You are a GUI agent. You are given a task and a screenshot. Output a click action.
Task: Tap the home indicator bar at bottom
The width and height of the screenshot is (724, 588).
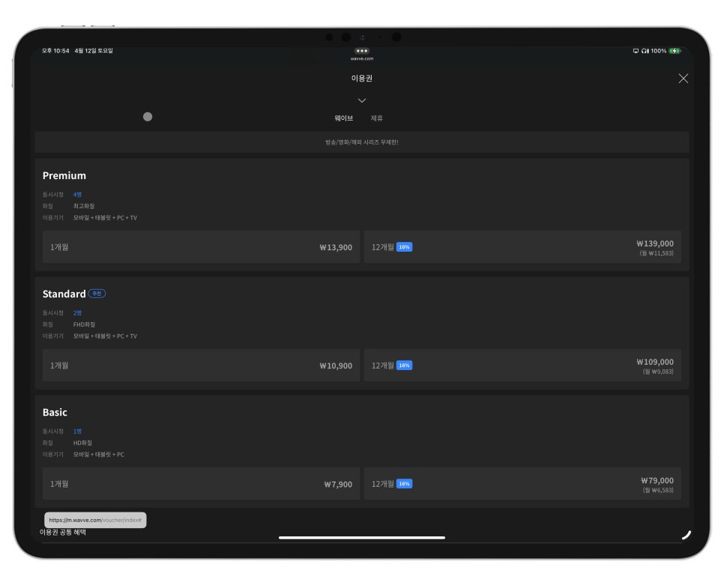tap(361, 538)
